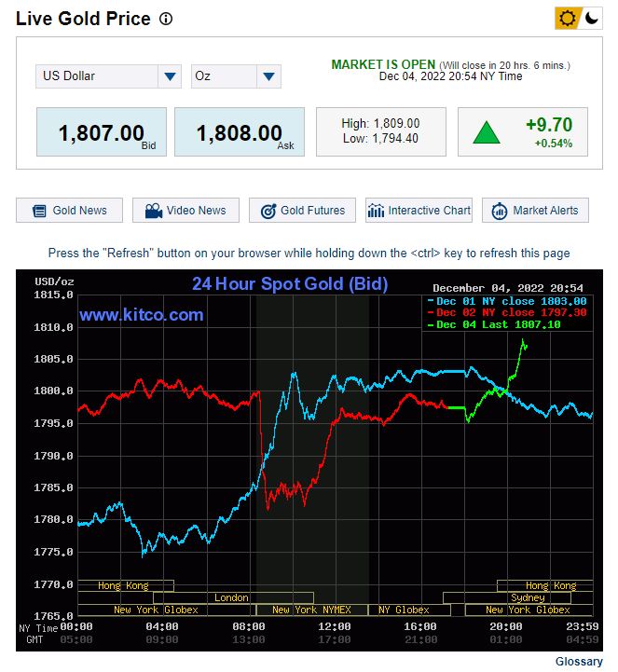Click the Dec 04 Last 1807.10 legend

click(x=494, y=325)
